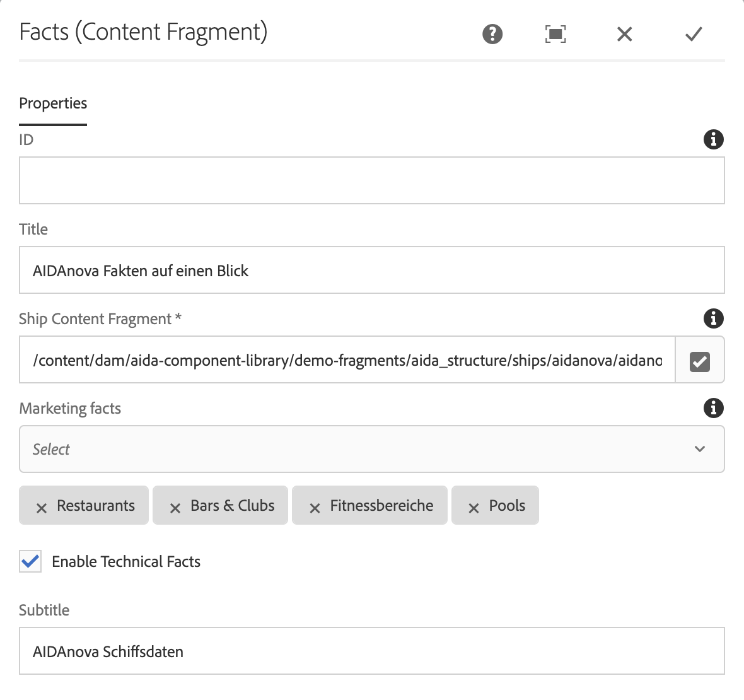Click into the empty ID input field
Screen dimensions: 744x700
[371, 180]
